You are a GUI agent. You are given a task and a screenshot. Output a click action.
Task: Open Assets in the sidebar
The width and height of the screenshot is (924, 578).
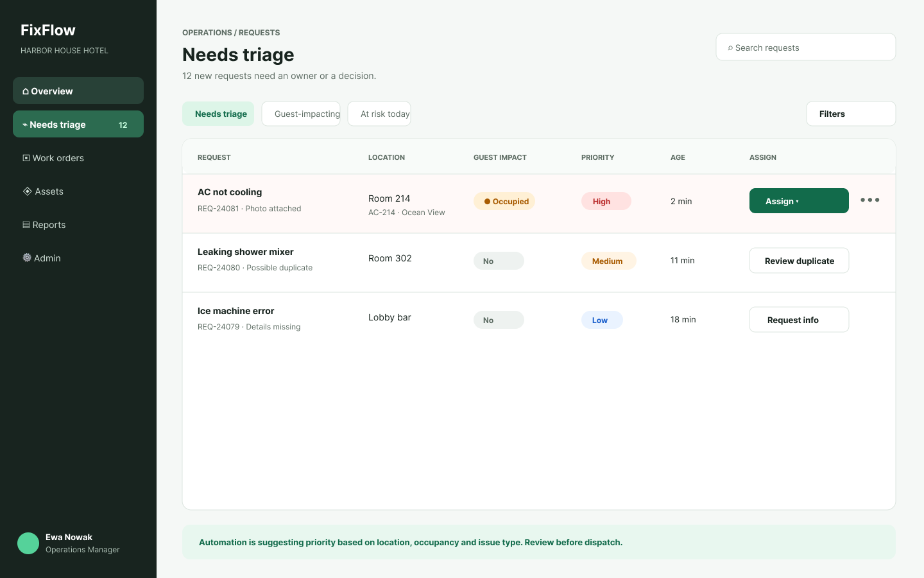[78, 191]
